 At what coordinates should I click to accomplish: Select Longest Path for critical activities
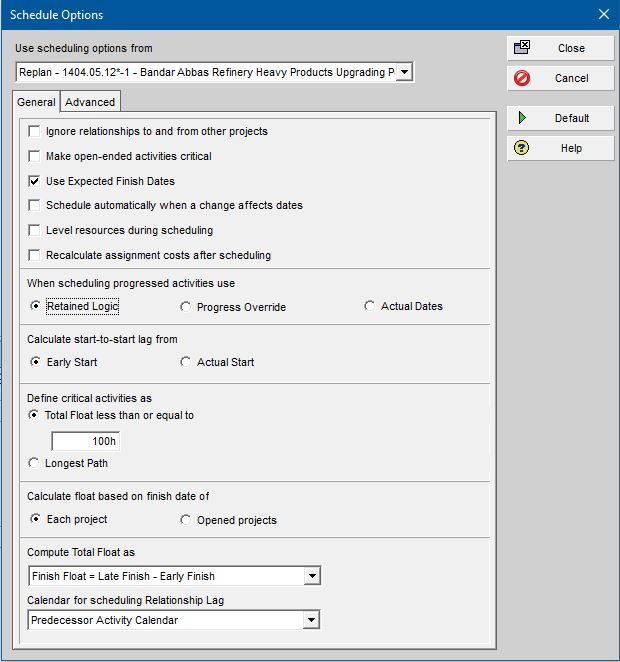36,463
